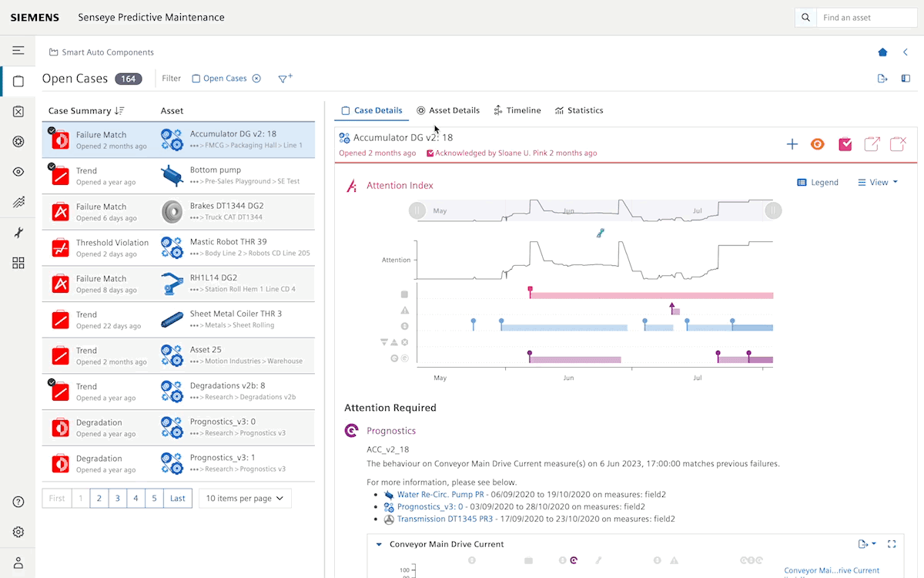Open the 10 items per page dropdown
This screenshot has width=924, height=578.
coord(245,498)
